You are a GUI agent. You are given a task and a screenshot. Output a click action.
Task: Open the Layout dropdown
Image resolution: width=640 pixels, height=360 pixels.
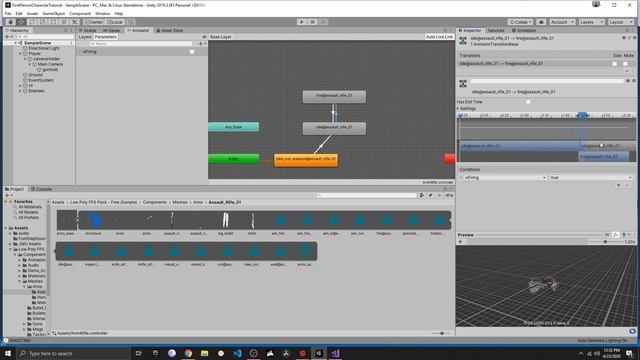(620, 22)
